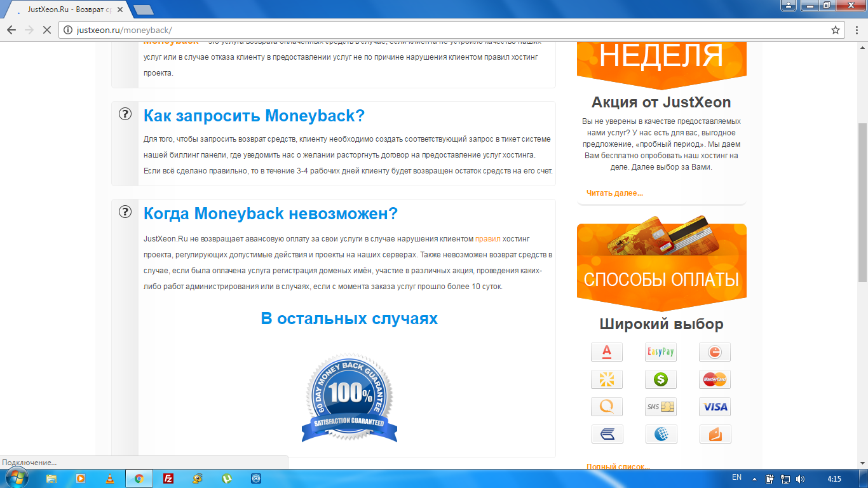Click the 'В остальных случаях' heading
The width and height of the screenshot is (868, 488).
pyautogui.click(x=349, y=318)
